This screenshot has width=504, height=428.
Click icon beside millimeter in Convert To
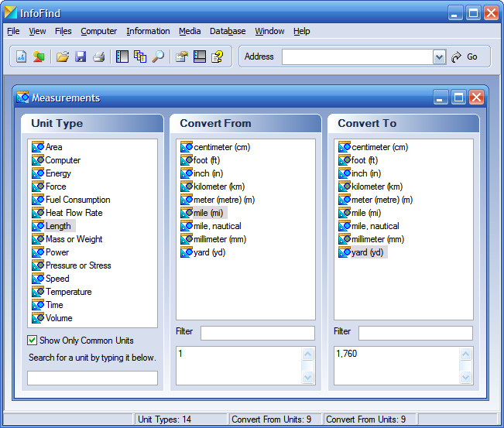pyautogui.click(x=345, y=239)
